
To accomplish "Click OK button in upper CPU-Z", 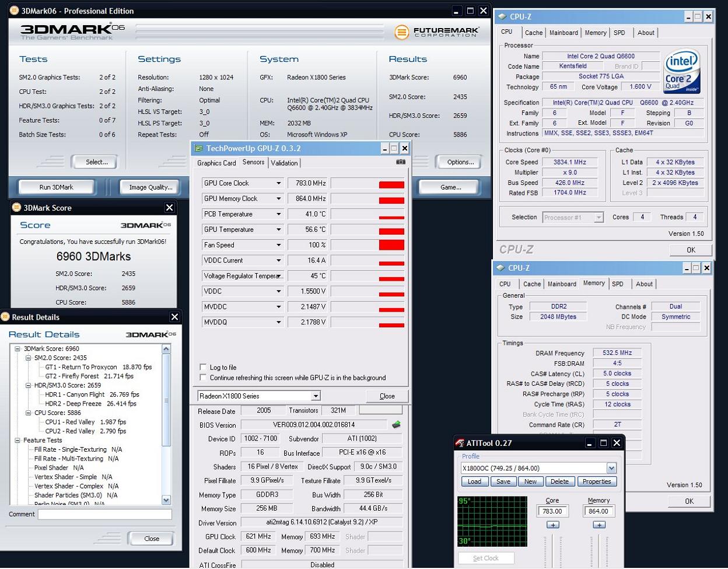I will pos(691,250).
